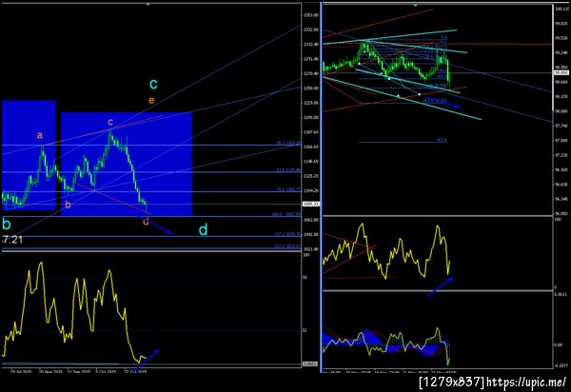Screen dimensions: 571x392
Task: Click the 96.920 price on right axis
Action: (x=561, y=169)
